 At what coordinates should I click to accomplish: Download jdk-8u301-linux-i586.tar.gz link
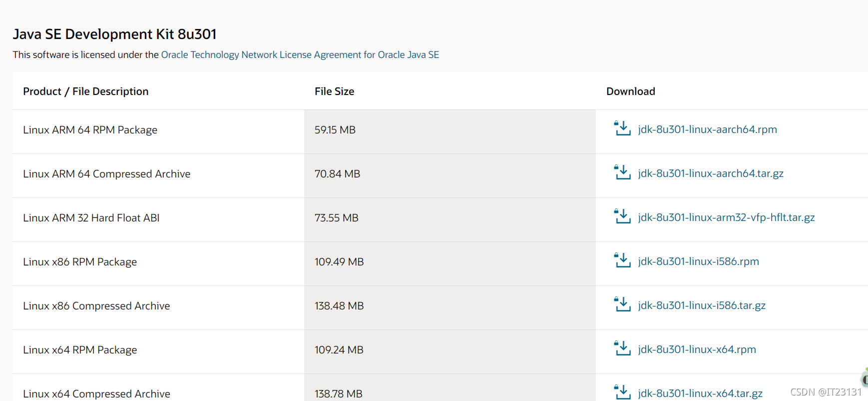coord(702,305)
